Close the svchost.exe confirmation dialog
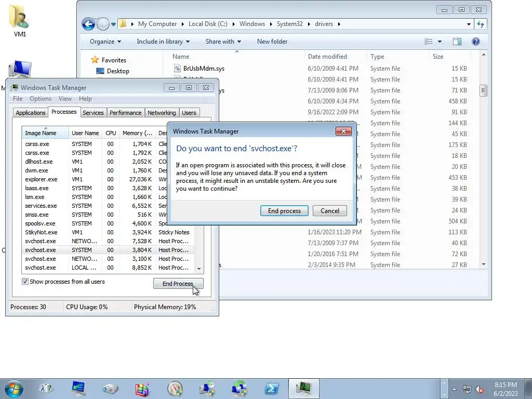 (x=343, y=131)
